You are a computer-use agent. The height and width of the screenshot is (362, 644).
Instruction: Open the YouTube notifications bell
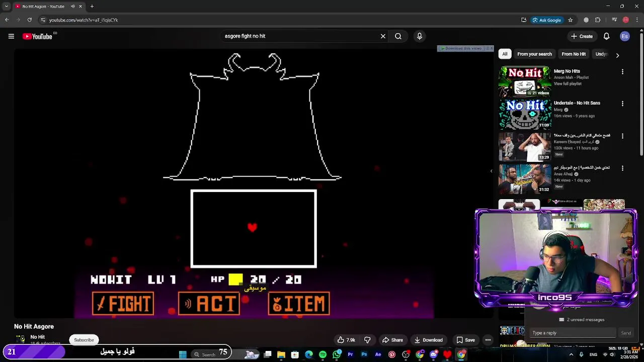pos(606,36)
